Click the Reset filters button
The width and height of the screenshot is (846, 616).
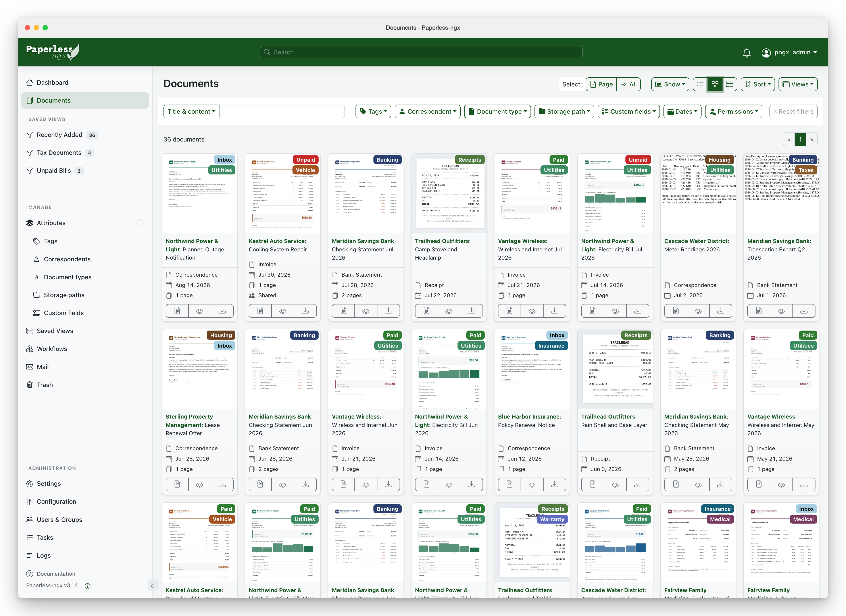point(793,111)
